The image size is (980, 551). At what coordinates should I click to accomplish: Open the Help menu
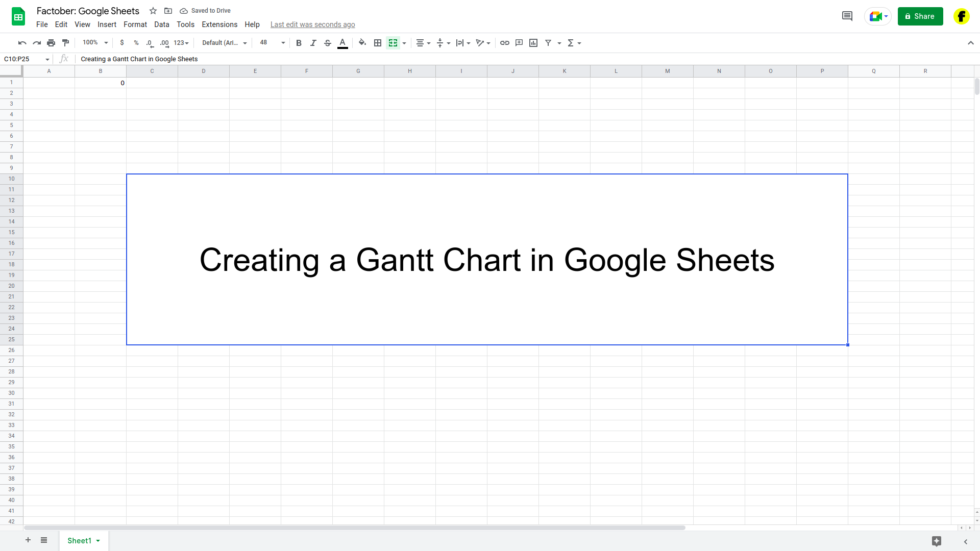(x=252, y=24)
